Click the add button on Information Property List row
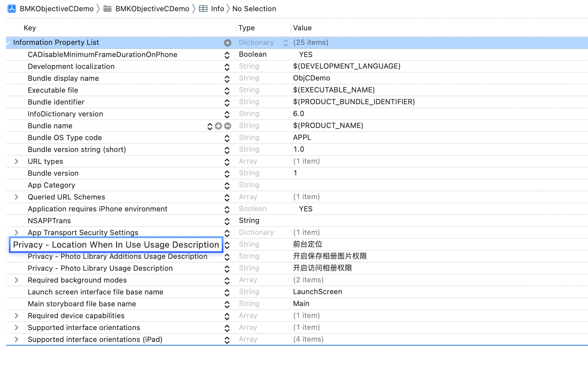Image resolution: width=588 pixels, height=366 pixels. coord(227,43)
